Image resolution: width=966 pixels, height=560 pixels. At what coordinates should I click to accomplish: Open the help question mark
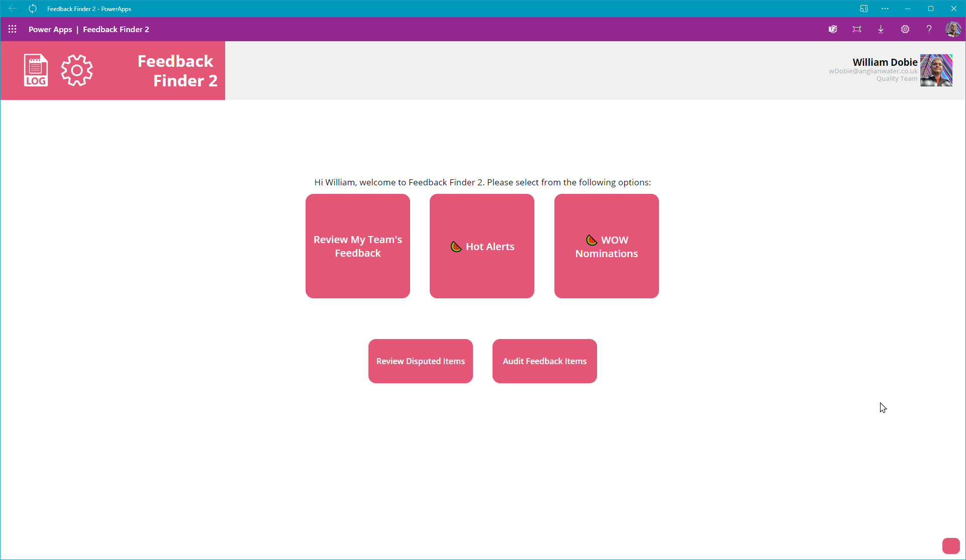pos(929,29)
